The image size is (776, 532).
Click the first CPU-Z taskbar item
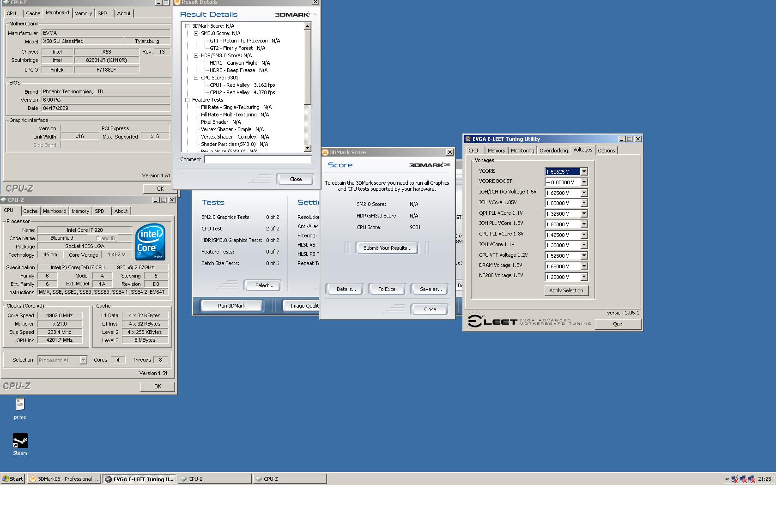coord(214,479)
